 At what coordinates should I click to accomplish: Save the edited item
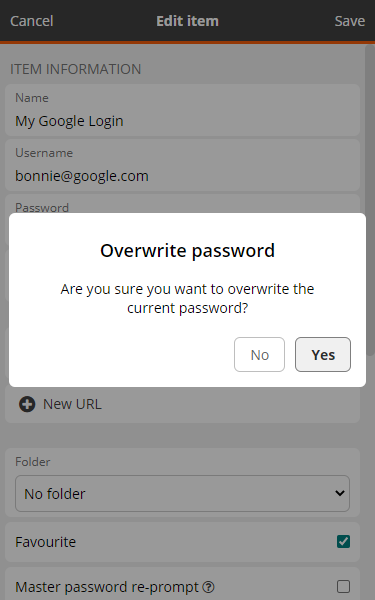tap(350, 21)
